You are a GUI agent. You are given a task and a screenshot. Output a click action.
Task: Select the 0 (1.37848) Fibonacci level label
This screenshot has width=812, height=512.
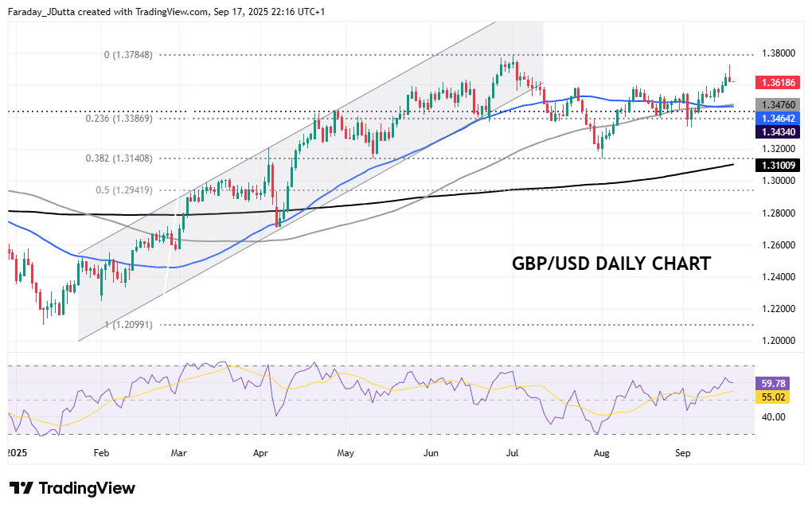point(128,55)
